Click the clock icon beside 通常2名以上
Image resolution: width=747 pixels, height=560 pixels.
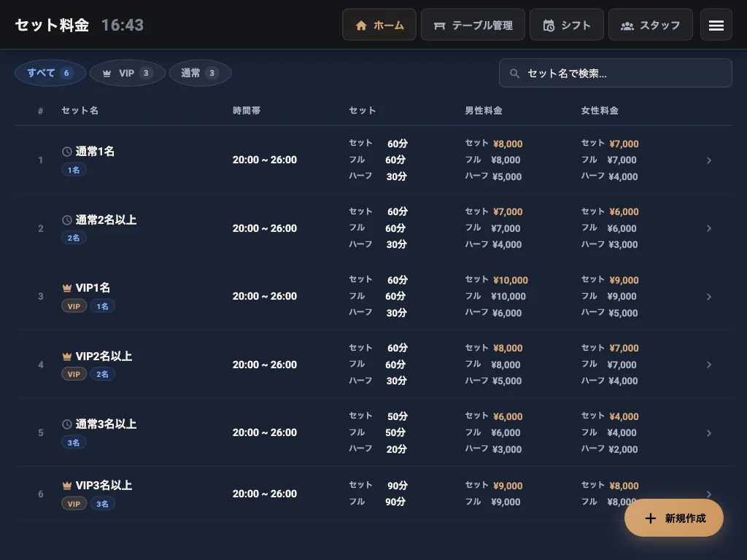tap(67, 220)
